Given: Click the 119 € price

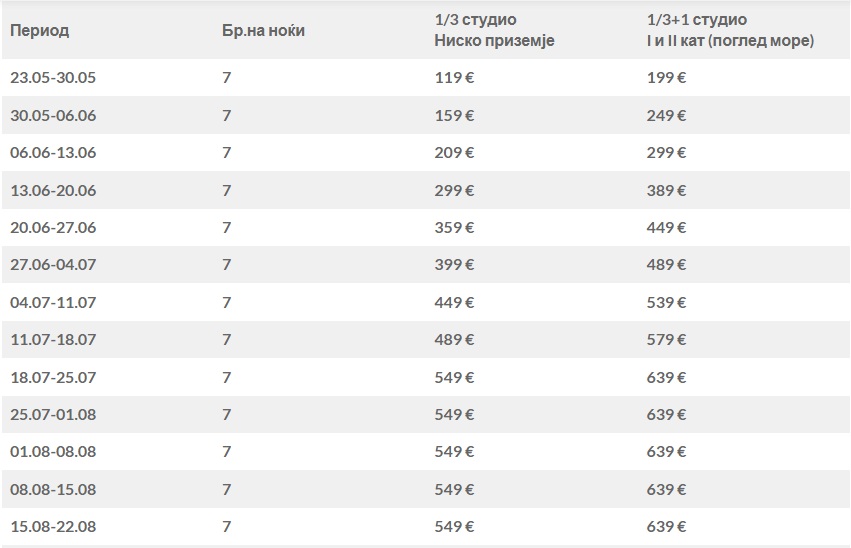Looking at the screenshot, I should [x=454, y=77].
